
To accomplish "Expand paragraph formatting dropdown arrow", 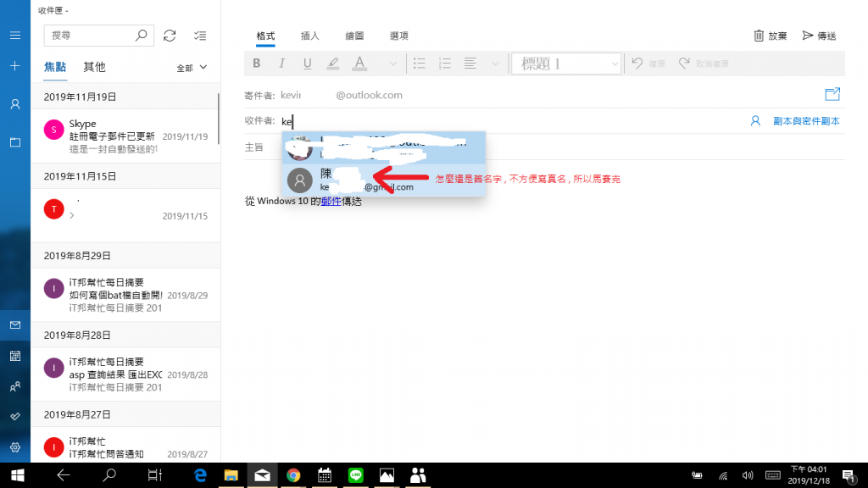I will (495, 64).
